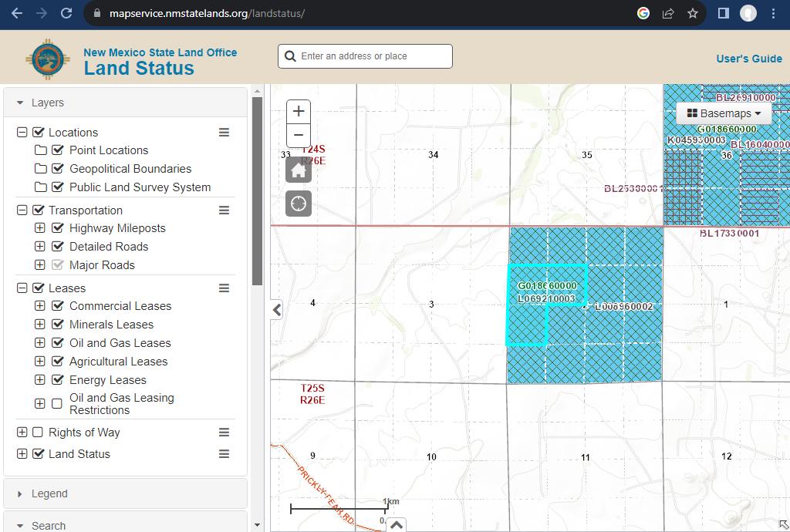Click lease label BL17330001 on map
Screen dimensions: 790x532
[730, 234]
